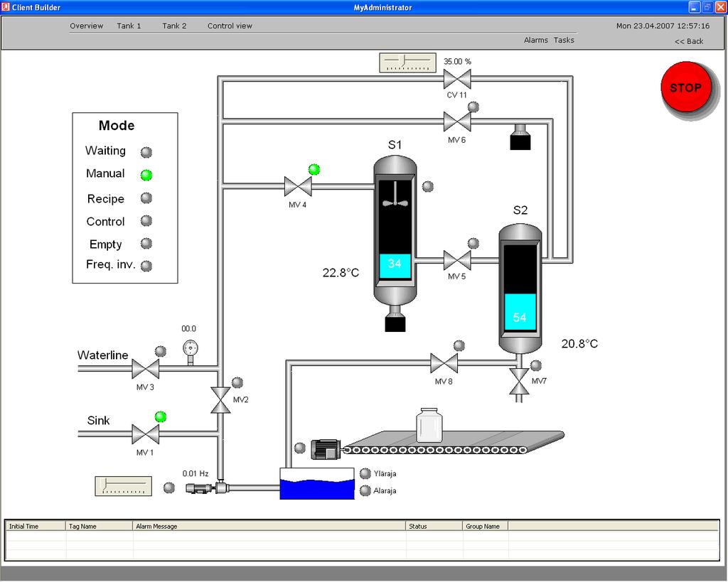The image size is (728, 582).
Task: Toggle the Empty mode indicator
Action: pyautogui.click(x=146, y=243)
